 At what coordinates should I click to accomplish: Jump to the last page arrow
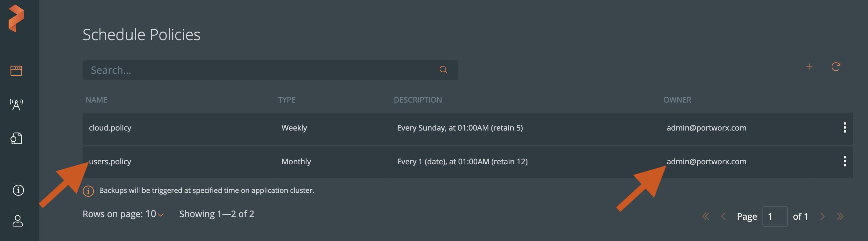[840, 216]
